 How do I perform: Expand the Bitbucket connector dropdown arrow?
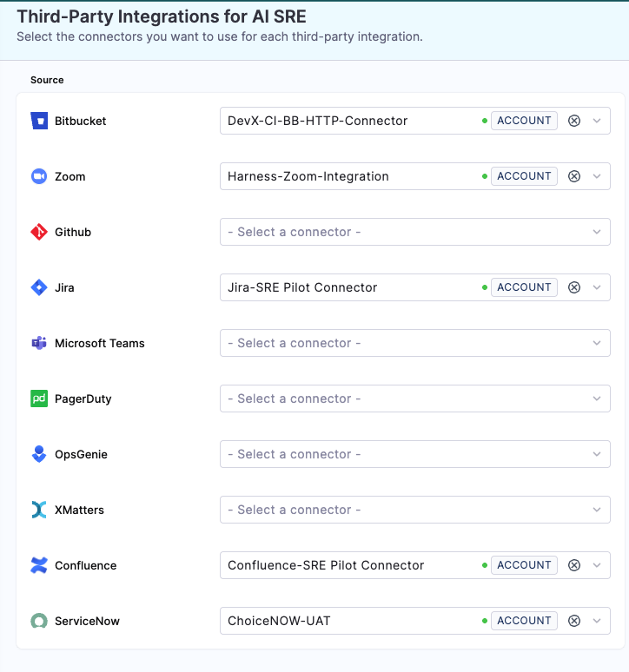pos(597,121)
